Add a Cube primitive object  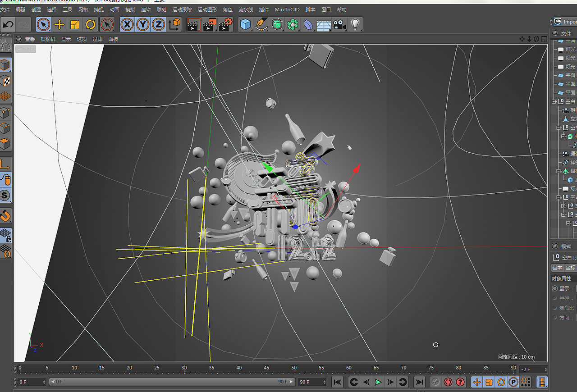click(245, 24)
